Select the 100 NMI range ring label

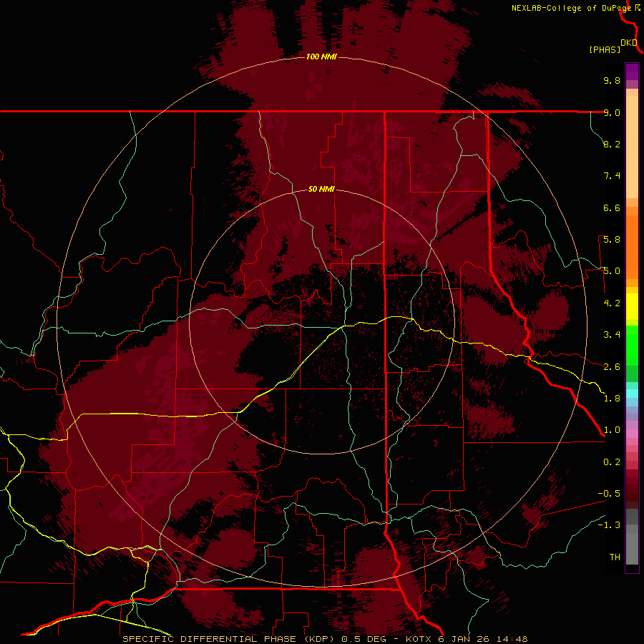pyautogui.click(x=321, y=57)
